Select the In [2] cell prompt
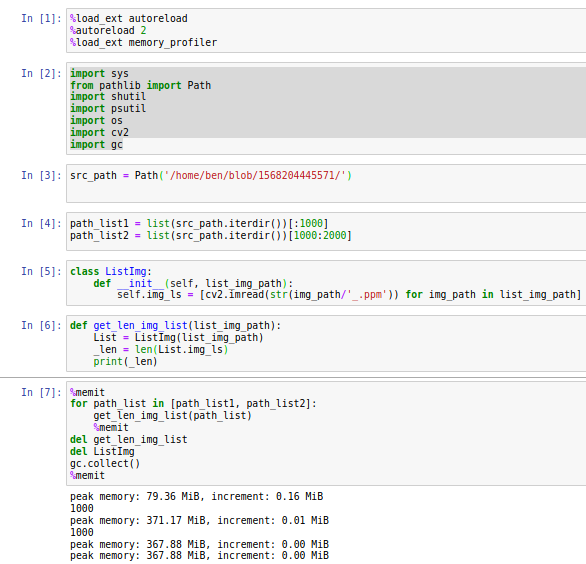Screen dimensions: 586x564 pos(41,73)
